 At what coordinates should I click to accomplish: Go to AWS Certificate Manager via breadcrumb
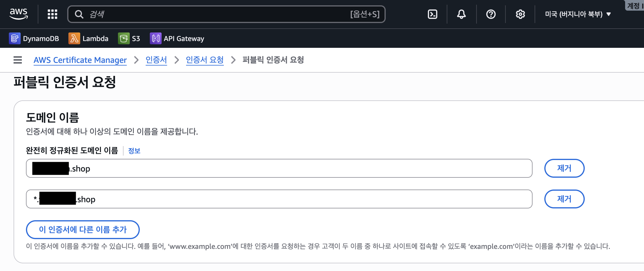pos(80,60)
